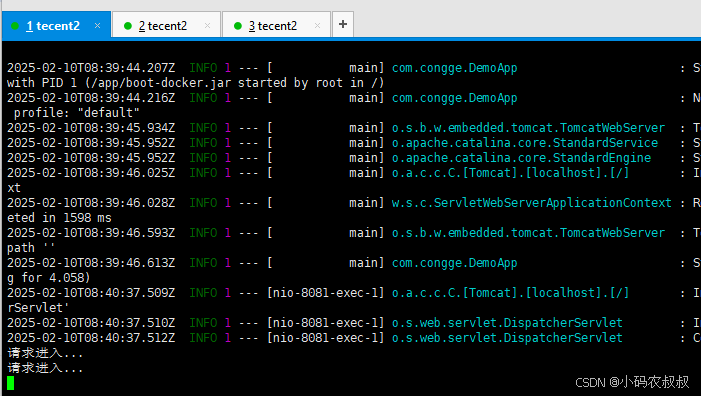Click the green connection dot on tab 3
Viewport: 701px width, 396px height.
point(238,26)
